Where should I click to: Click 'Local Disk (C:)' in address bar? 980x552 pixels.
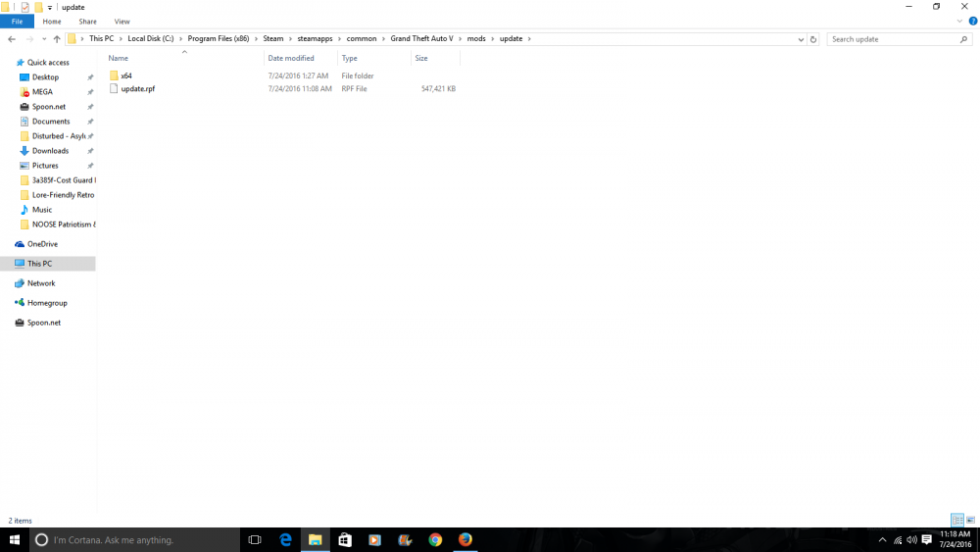coord(151,39)
